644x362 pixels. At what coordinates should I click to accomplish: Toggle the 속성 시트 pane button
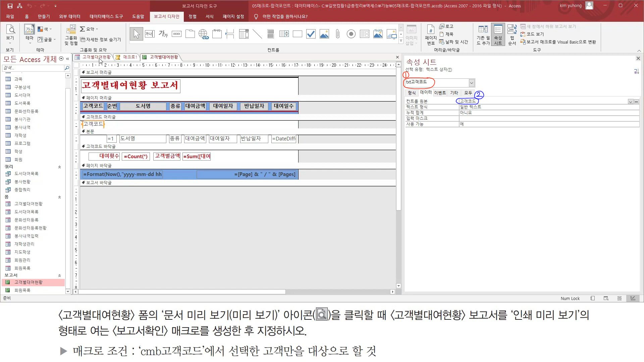click(x=498, y=35)
